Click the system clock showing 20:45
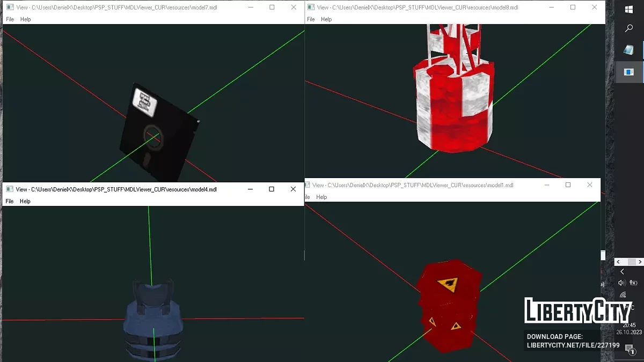Image resolution: width=644 pixels, height=362 pixels. [629, 325]
